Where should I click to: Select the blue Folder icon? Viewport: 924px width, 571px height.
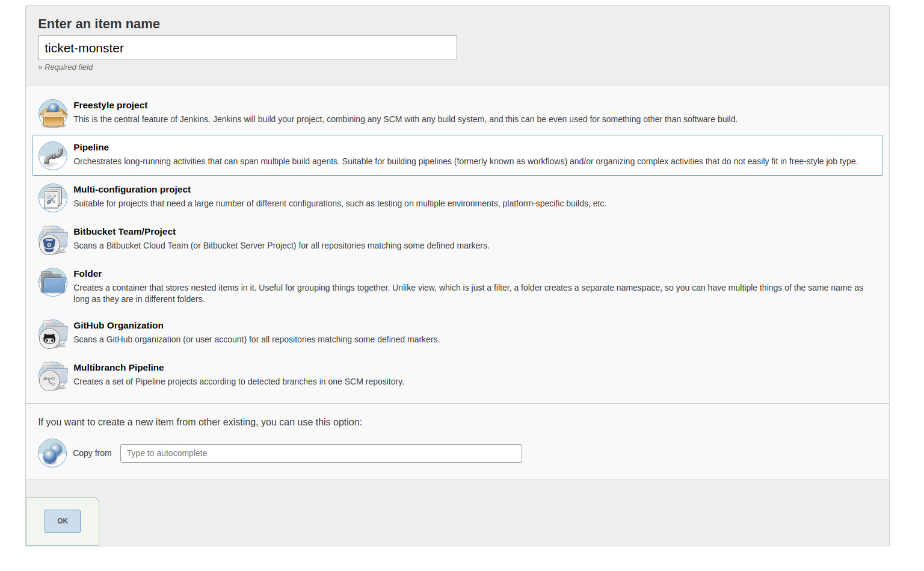(x=53, y=282)
